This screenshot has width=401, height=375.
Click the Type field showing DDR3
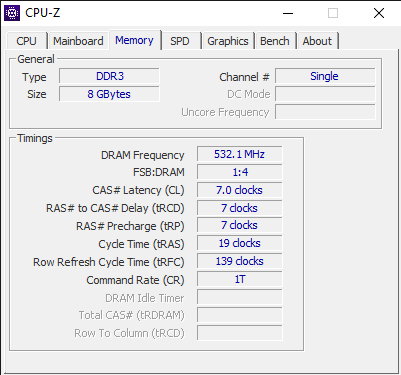click(x=109, y=76)
